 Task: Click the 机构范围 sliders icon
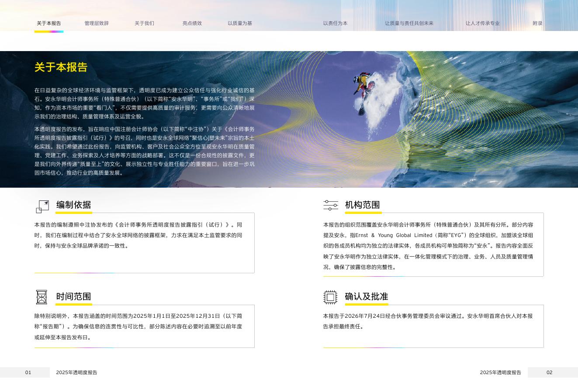pos(331,205)
